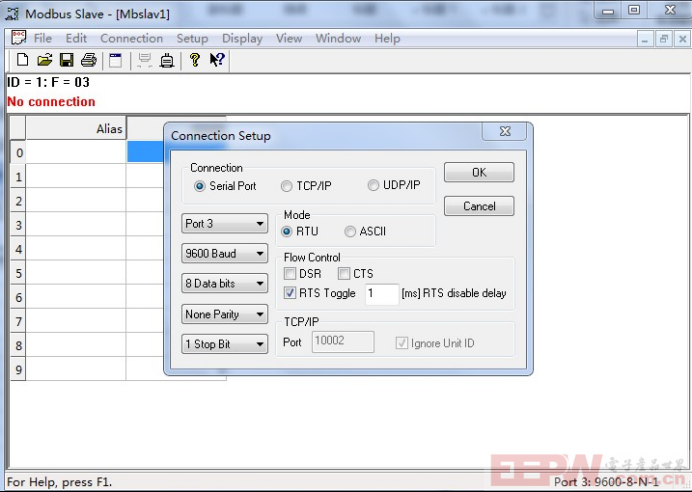Image resolution: width=692 pixels, height=492 pixels.
Task: Choose ASCII mode radio button
Action: click(x=350, y=232)
